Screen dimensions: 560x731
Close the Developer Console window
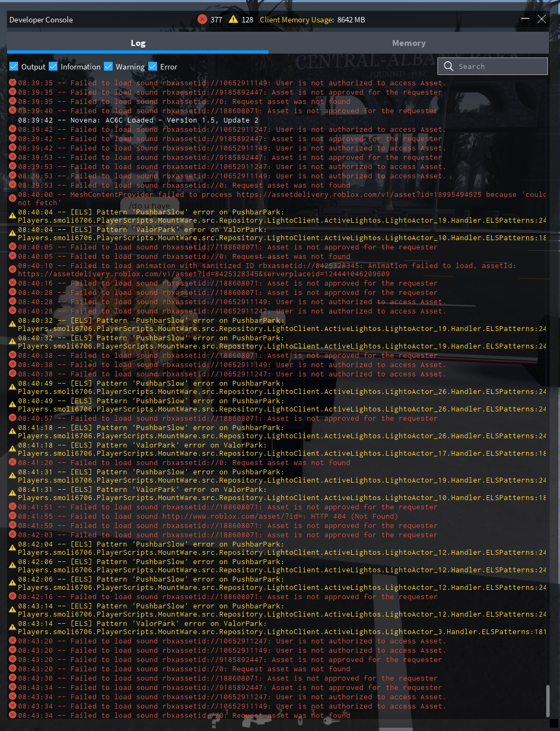(x=541, y=19)
